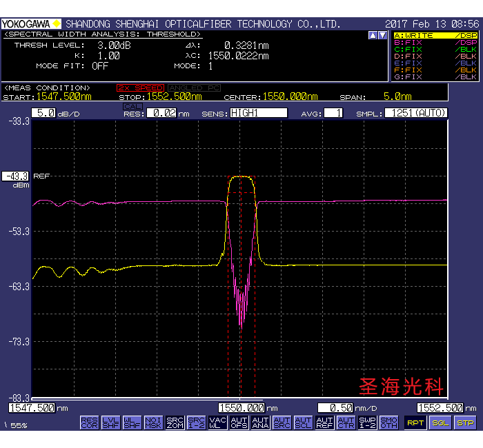Select trace A:WRITE in trace list
The image size is (483, 448).
[435, 35]
